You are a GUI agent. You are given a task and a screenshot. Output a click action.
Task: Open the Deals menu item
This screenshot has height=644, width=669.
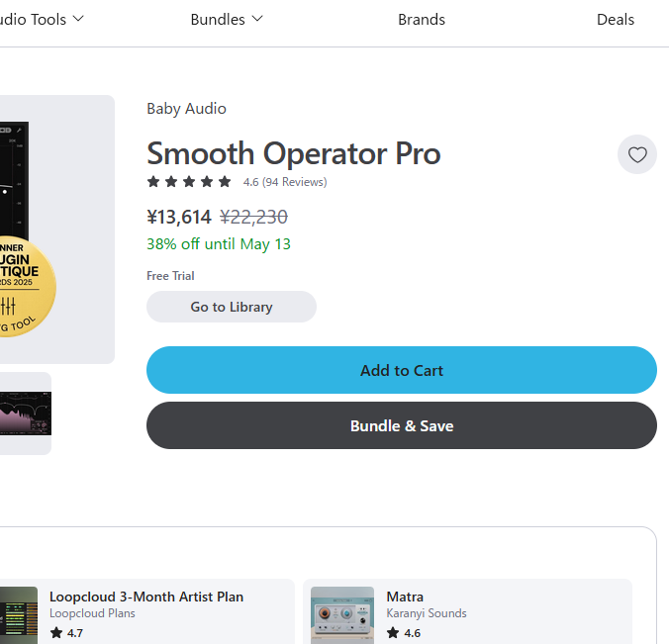pyautogui.click(x=616, y=20)
